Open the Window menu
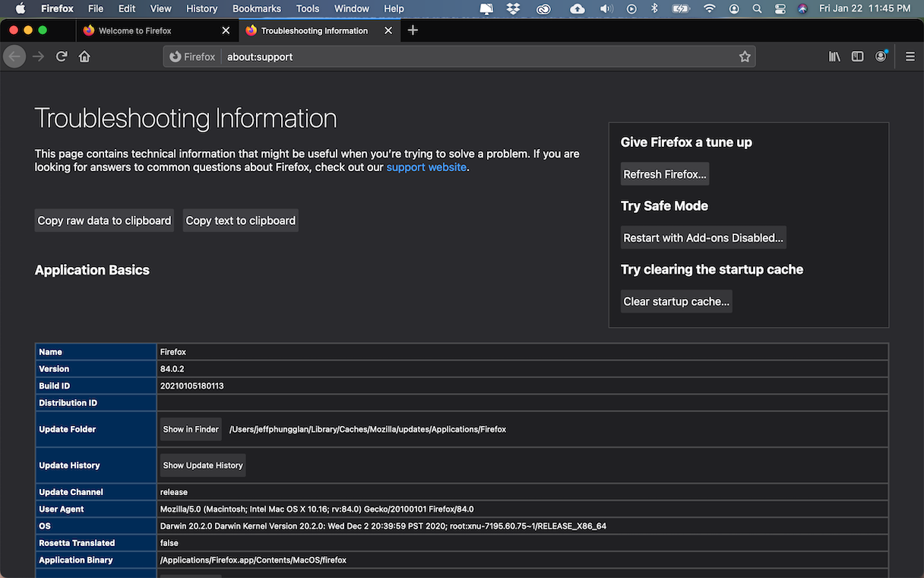Image resolution: width=924 pixels, height=578 pixels. tap(352, 8)
